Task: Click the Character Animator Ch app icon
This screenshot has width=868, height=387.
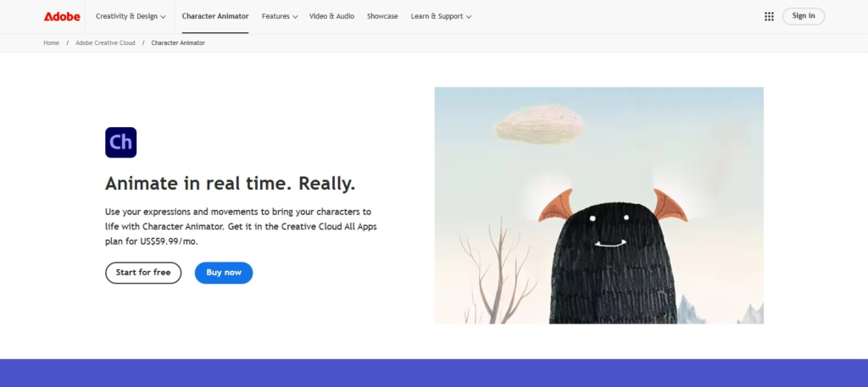Action: tap(120, 142)
